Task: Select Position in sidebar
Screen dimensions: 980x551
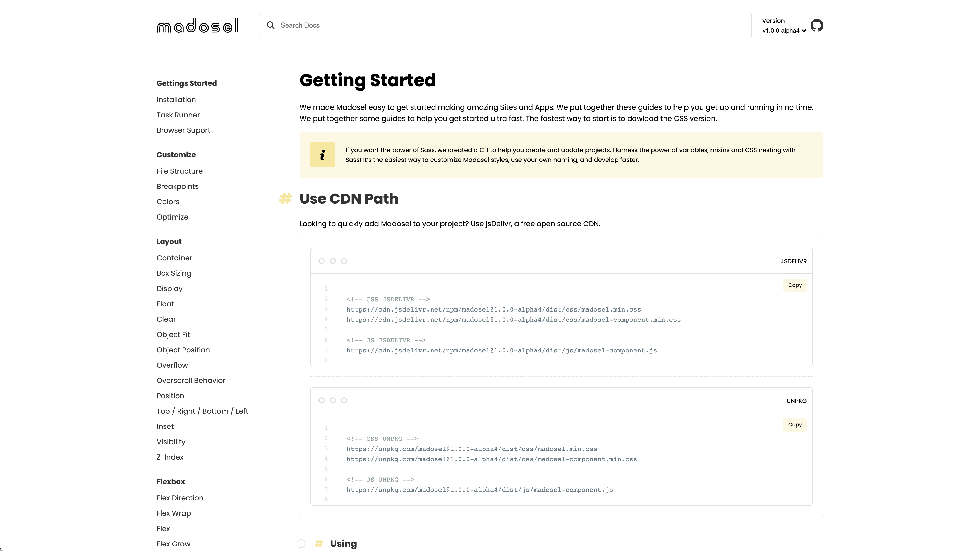Action: 170,396
